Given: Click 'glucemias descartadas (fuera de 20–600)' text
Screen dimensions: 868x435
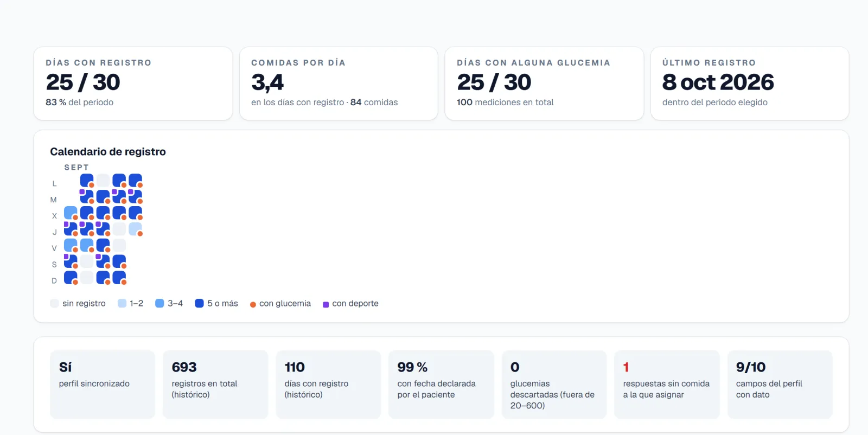Looking at the screenshot, I should coord(552,394).
